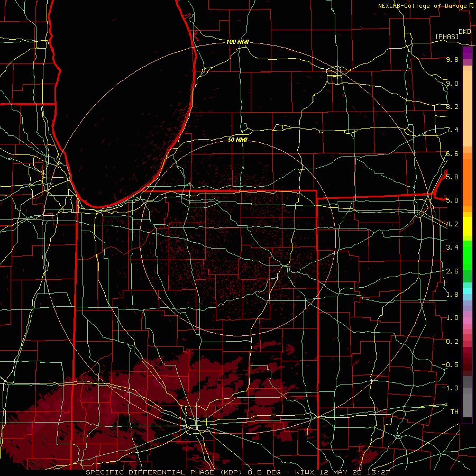Click the 1.8 scale value
Screen dimensions: 476x476
click(452, 294)
